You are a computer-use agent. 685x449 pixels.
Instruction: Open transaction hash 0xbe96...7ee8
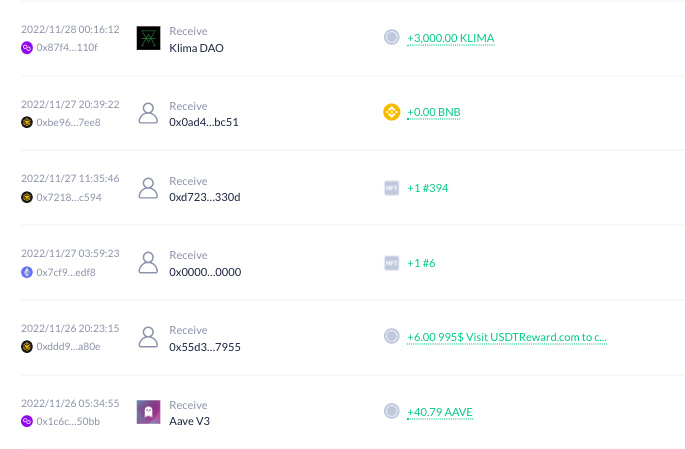68,123
